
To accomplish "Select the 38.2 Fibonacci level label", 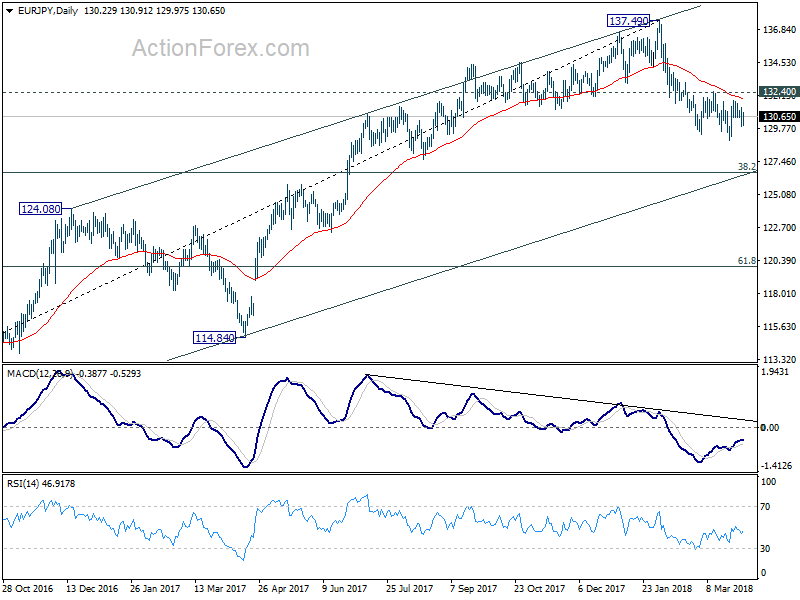I will click(x=747, y=166).
